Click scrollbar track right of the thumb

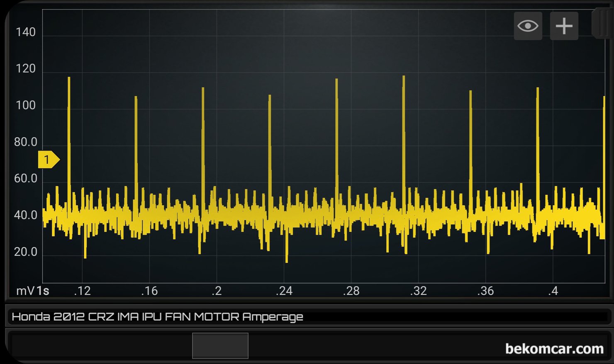373,346
